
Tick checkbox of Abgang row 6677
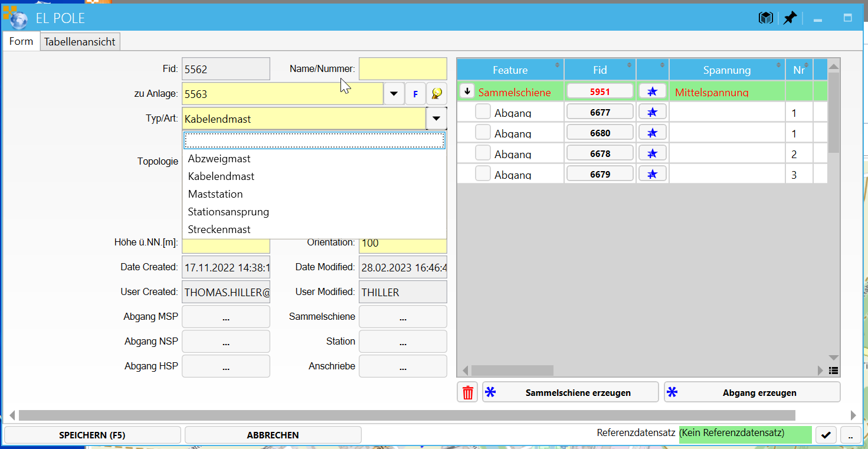coord(483,112)
